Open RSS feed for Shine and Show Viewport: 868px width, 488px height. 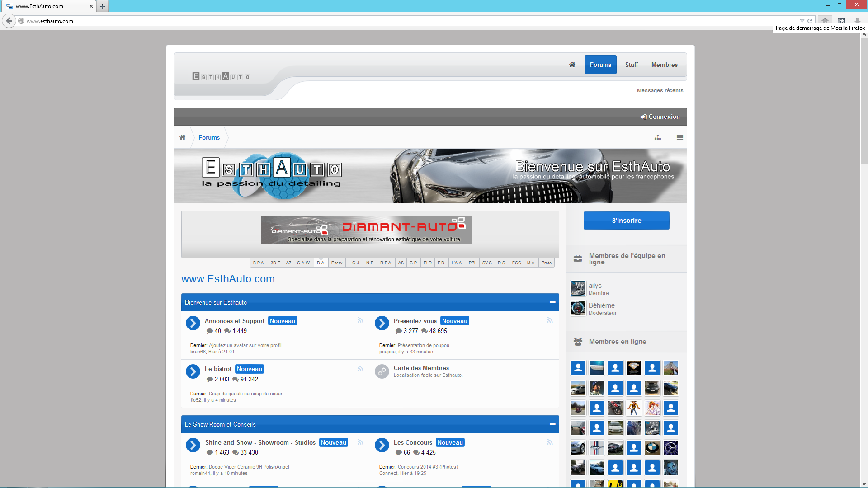(x=360, y=442)
